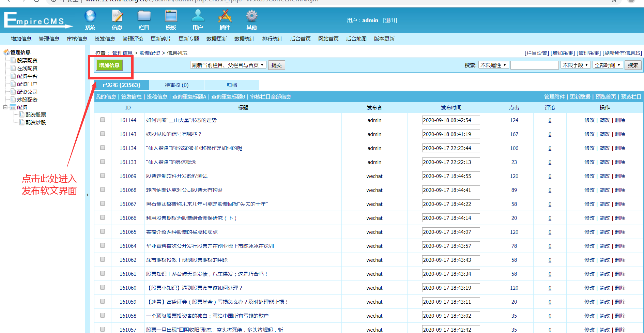644x333 pixels.
Task: Collapse the sidebar with the arrow handle
Action: click(x=87, y=195)
